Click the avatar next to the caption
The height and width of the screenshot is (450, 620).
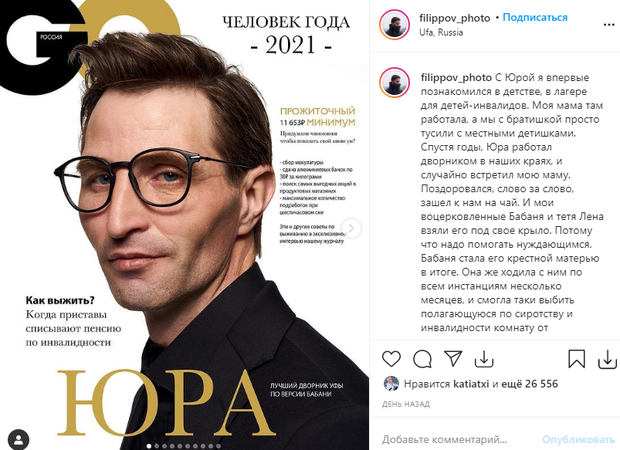(395, 83)
